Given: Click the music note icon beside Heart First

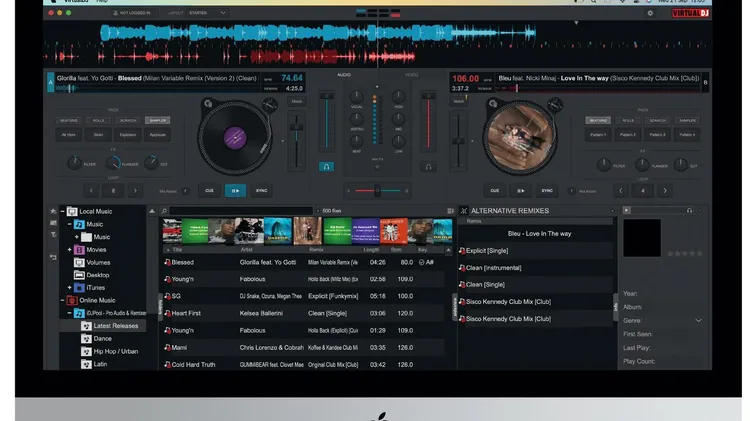Looking at the screenshot, I should click(167, 313).
